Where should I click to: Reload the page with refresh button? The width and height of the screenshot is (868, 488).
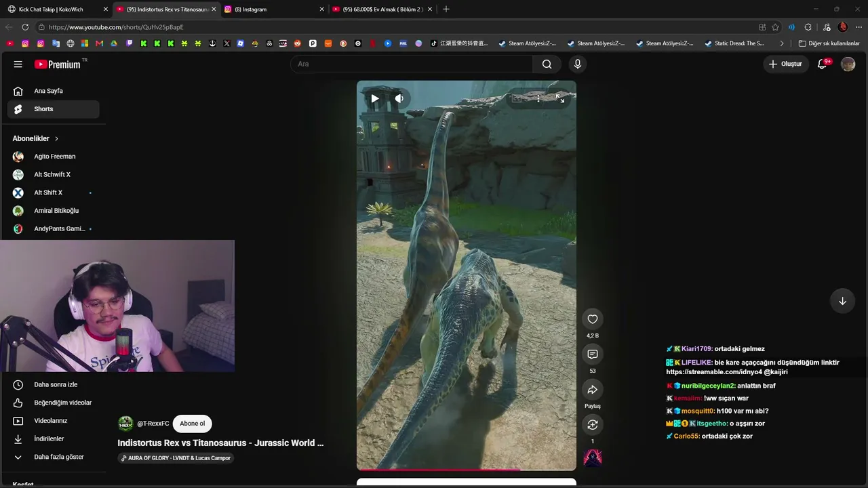click(x=25, y=27)
